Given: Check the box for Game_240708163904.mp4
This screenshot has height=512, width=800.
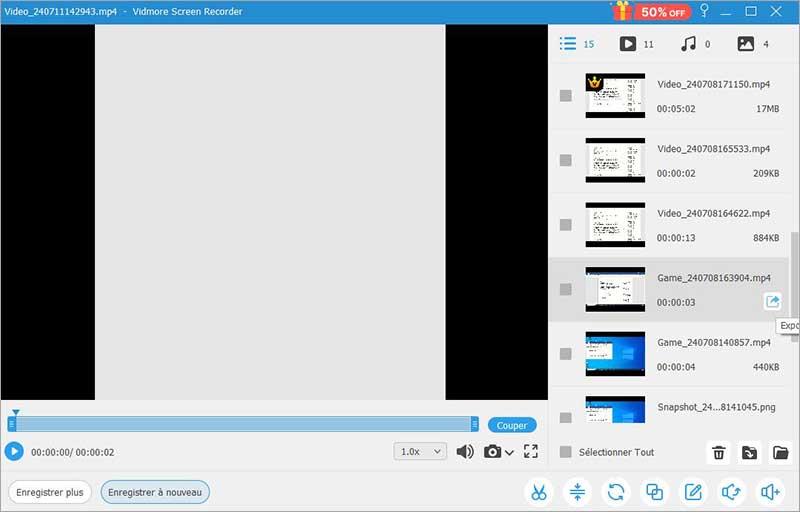Looking at the screenshot, I should point(565,289).
